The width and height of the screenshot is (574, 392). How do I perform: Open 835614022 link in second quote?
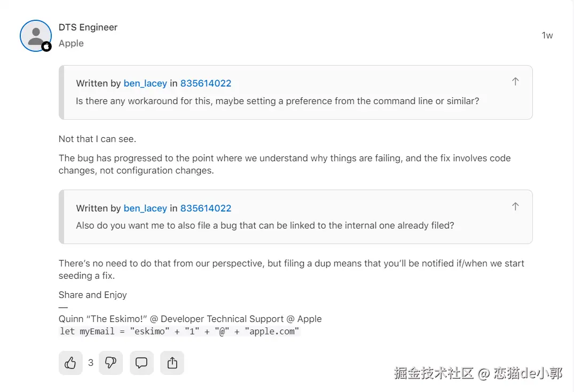coord(206,208)
